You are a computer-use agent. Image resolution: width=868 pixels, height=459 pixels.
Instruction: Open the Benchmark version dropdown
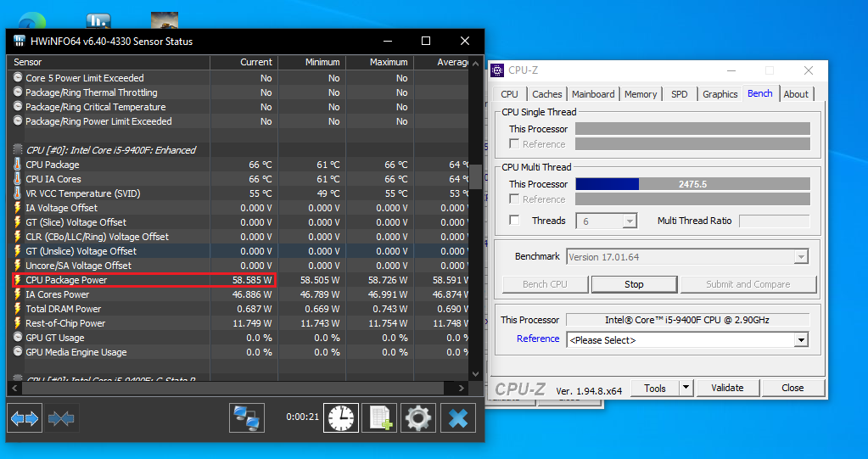pyautogui.click(x=687, y=257)
